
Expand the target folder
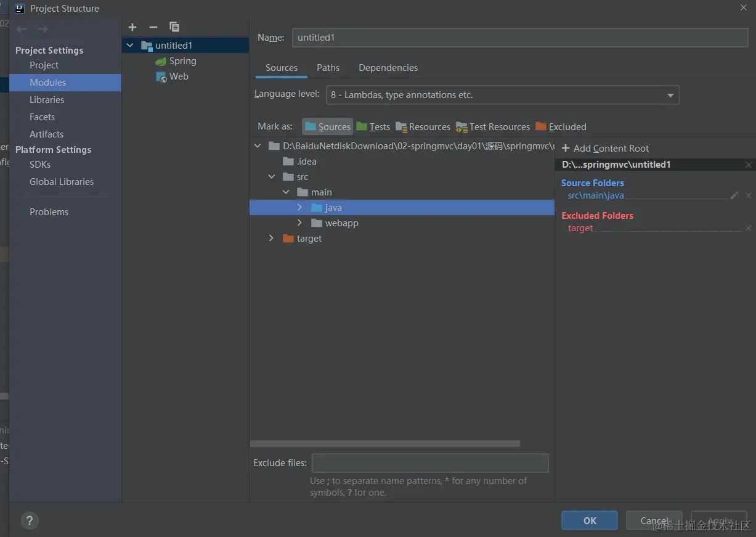pos(271,238)
